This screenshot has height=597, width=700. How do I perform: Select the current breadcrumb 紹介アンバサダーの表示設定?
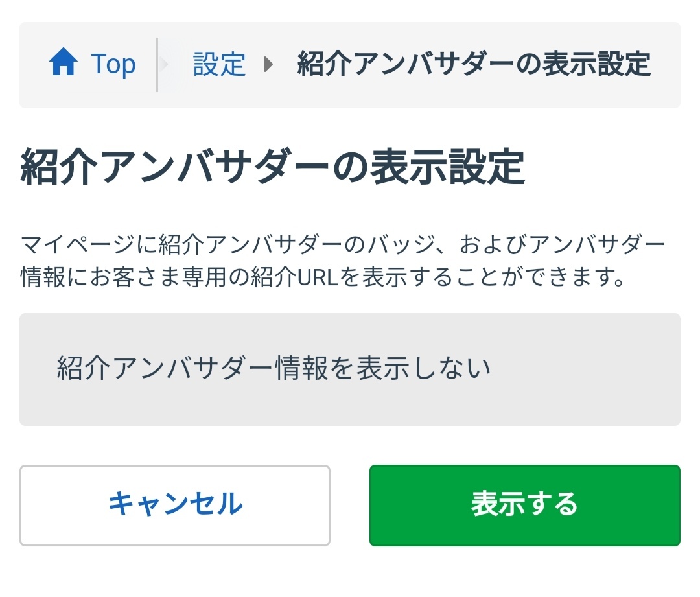tap(474, 64)
